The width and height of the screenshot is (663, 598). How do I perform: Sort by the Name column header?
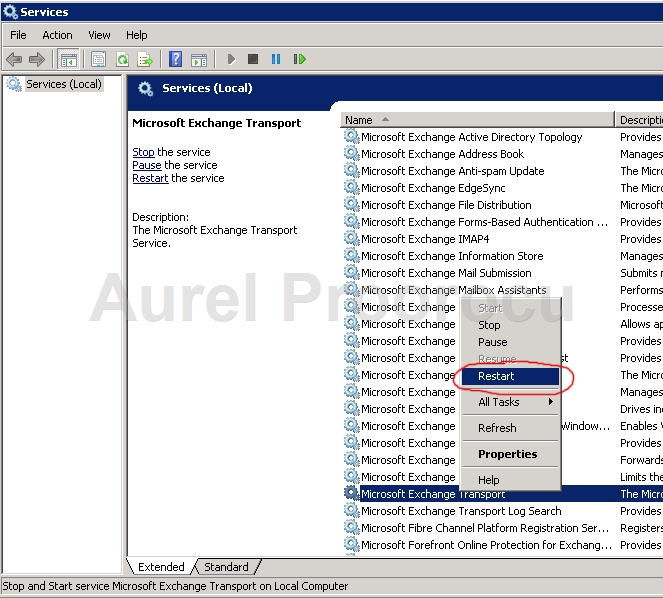[x=477, y=120]
